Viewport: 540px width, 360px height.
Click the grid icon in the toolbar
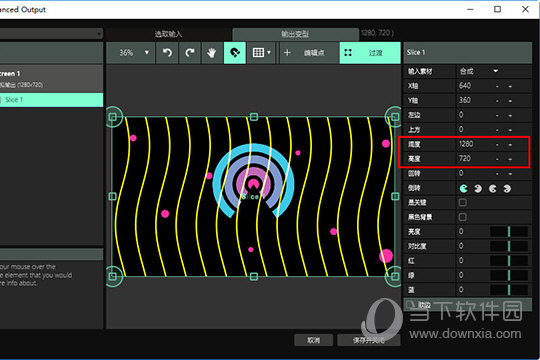pos(258,53)
